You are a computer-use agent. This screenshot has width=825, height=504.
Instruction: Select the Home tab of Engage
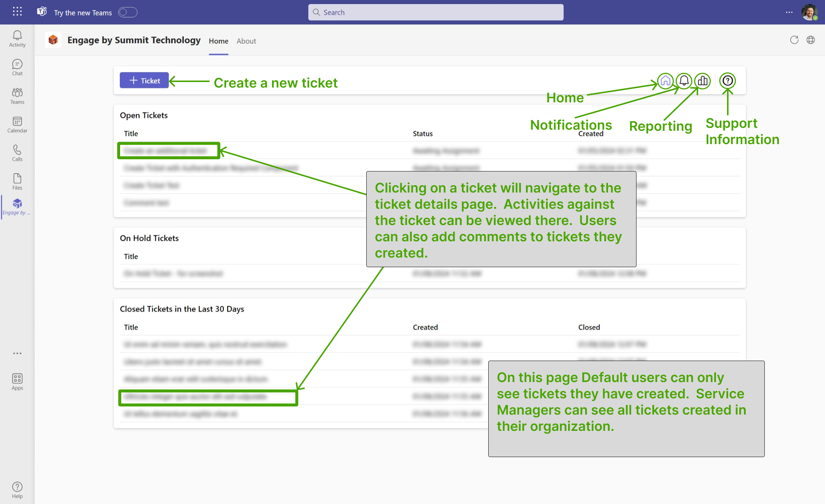coord(218,41)
